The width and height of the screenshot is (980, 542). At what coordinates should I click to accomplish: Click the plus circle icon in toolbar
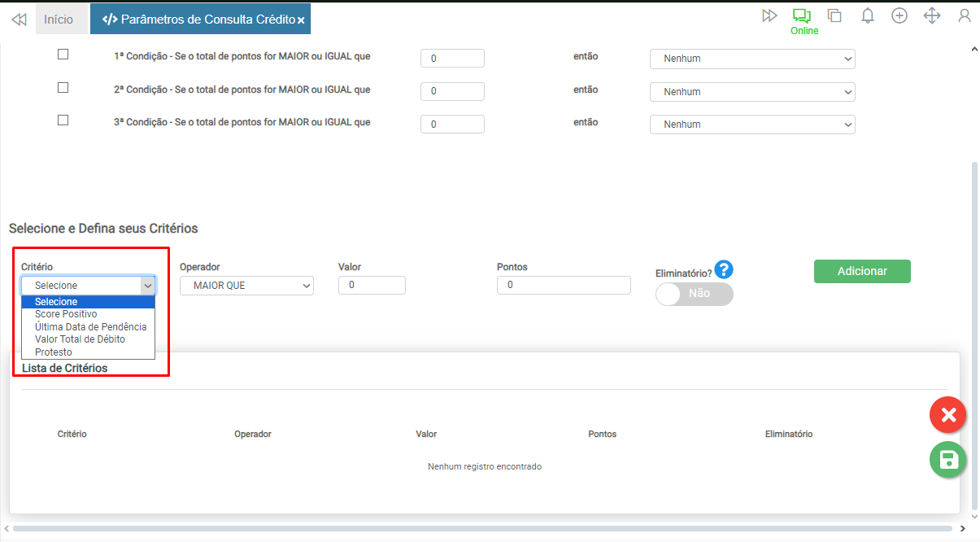[899, 15]
